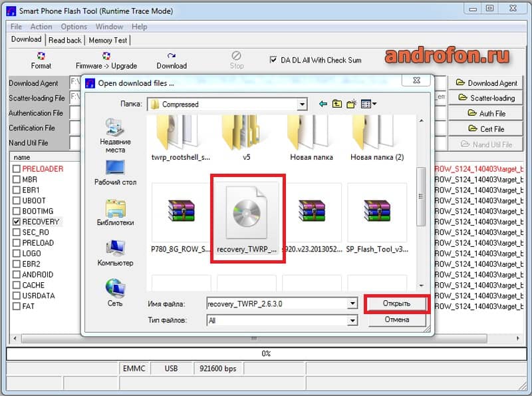The width and height of the screenshot is (532, 396).
Task: Select the P780_8G_ROW_S... archive file
Action: coord(181,219)
